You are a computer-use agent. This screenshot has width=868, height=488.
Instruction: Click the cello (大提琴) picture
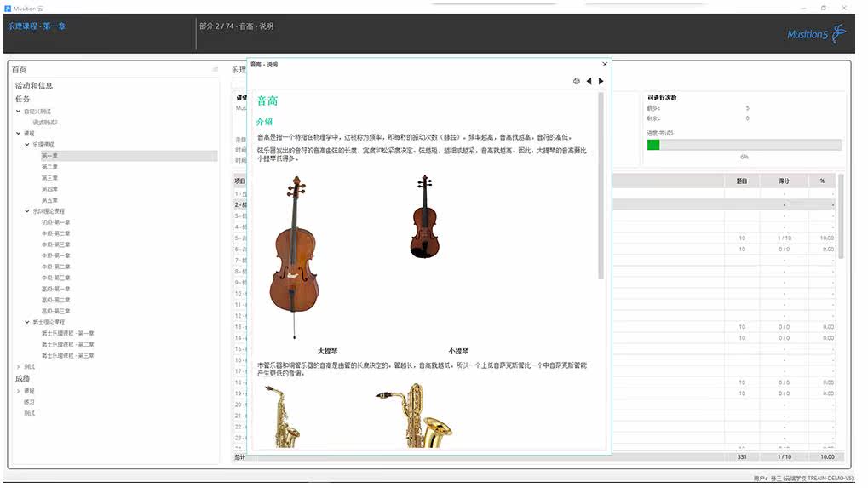(x=294, y=257)
